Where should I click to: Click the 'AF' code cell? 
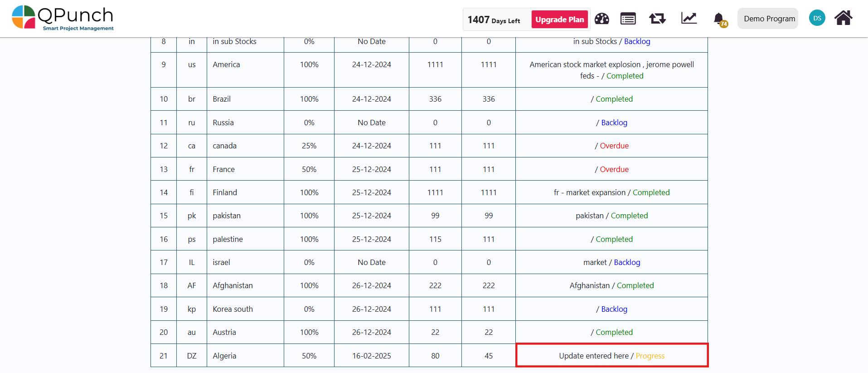(x=192, y=285)
